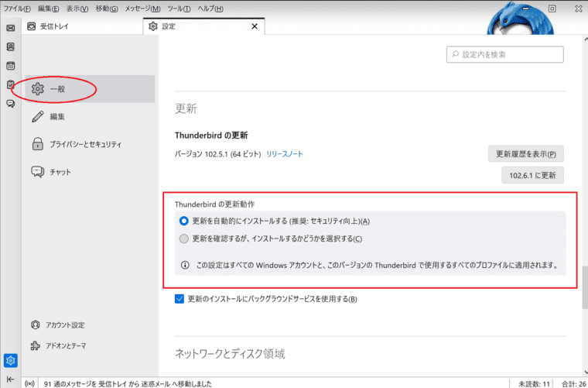Open 移動 menu
588x388 pixels.
tap(107, 9)
